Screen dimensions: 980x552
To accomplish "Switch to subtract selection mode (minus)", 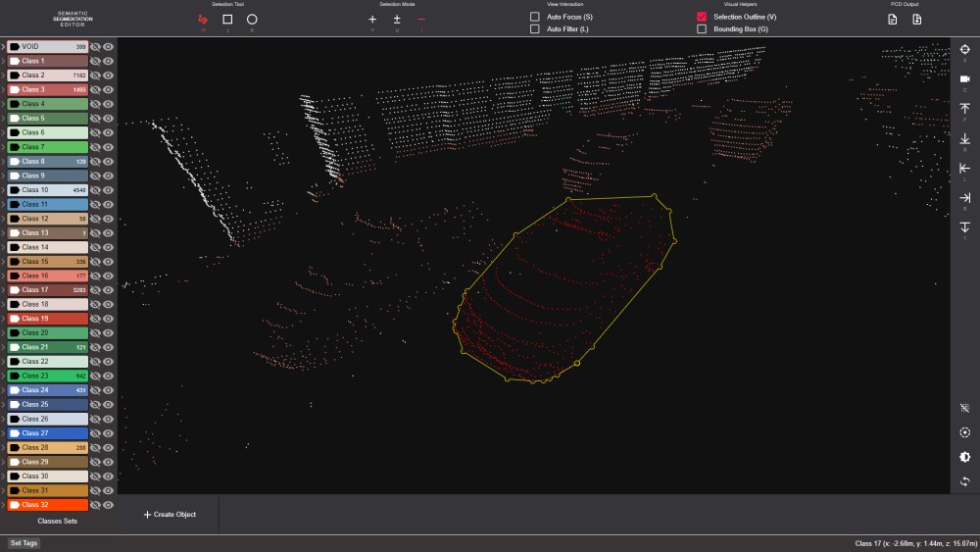I will coord(421,19).
